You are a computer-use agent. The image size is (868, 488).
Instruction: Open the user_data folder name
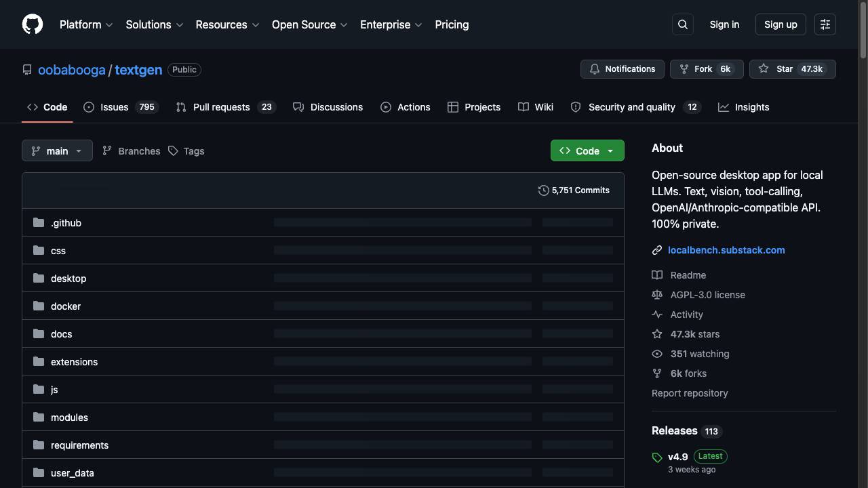73,473
